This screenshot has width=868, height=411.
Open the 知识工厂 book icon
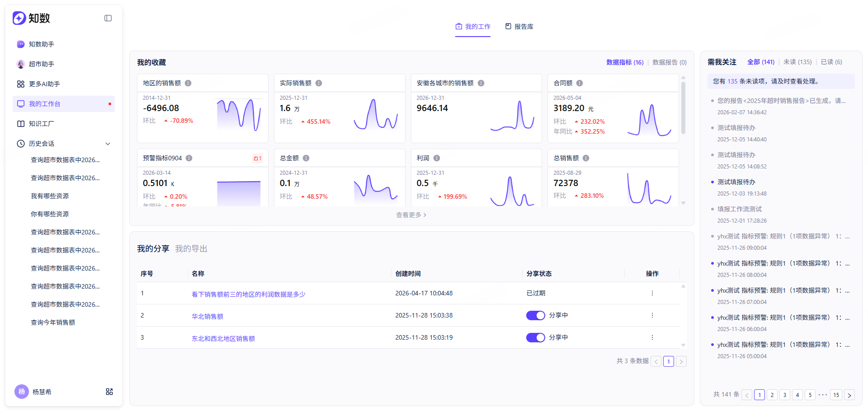click(21, 124)
